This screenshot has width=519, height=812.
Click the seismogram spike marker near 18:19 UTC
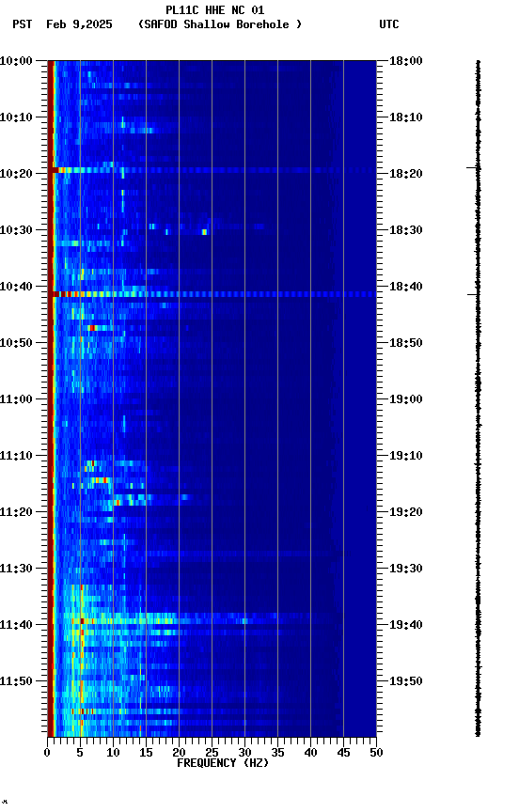coord(472,168)
